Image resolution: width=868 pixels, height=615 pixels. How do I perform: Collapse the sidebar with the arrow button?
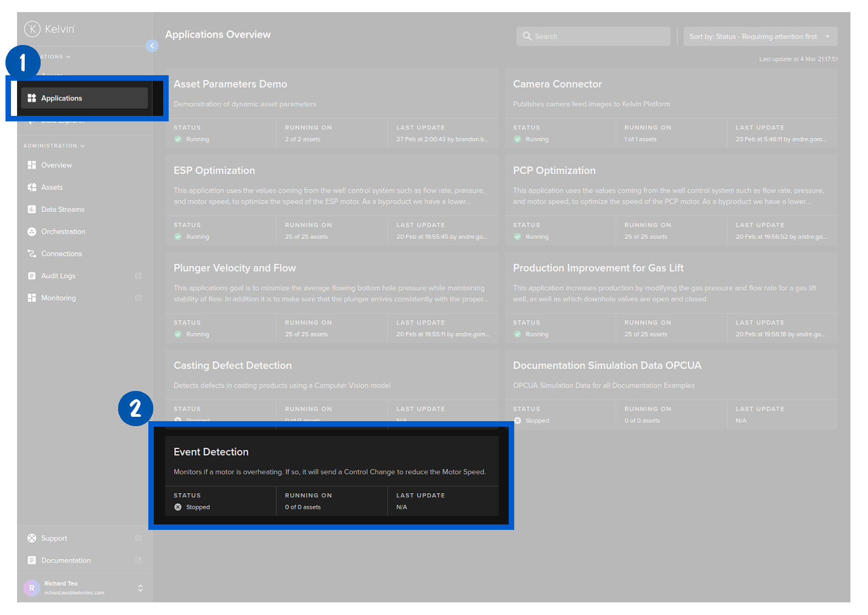point(152,46)
